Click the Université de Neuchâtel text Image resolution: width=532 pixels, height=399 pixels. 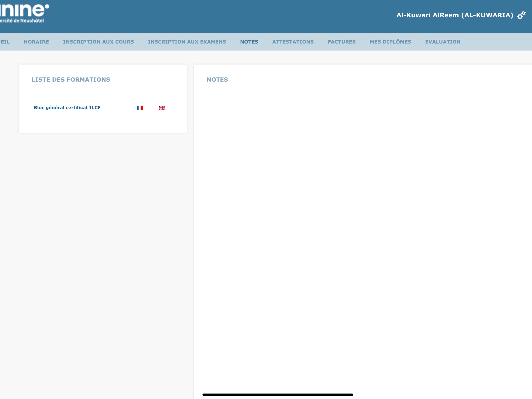(x=22, y=21)
